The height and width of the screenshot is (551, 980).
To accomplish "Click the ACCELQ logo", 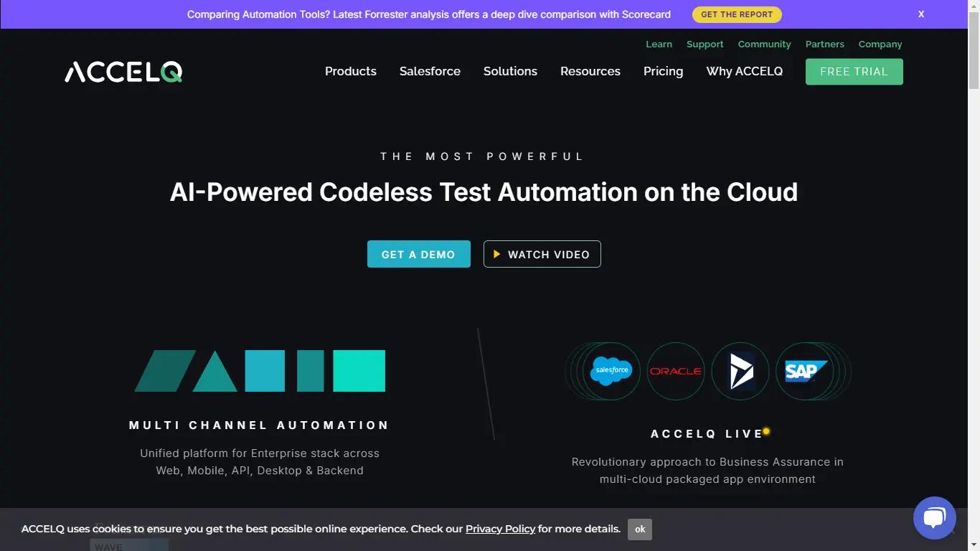I will tap(123, 72).
